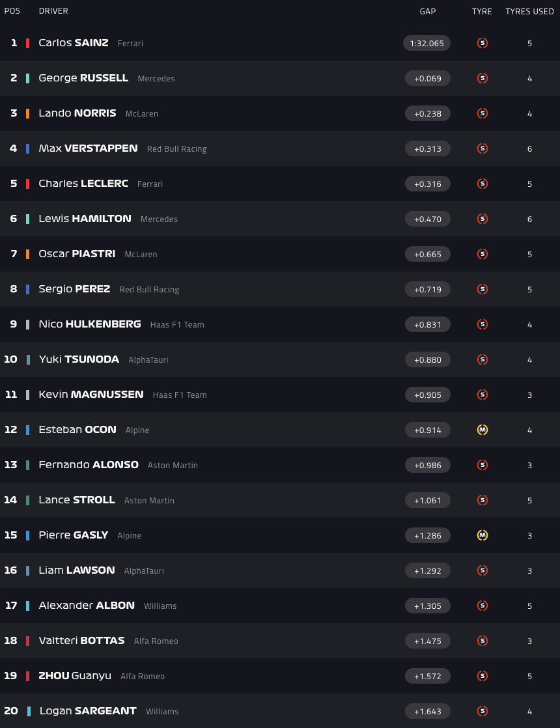Click Lewis Hamilton's soft tyre icon

pyautogui.click(x=483, y=219)
